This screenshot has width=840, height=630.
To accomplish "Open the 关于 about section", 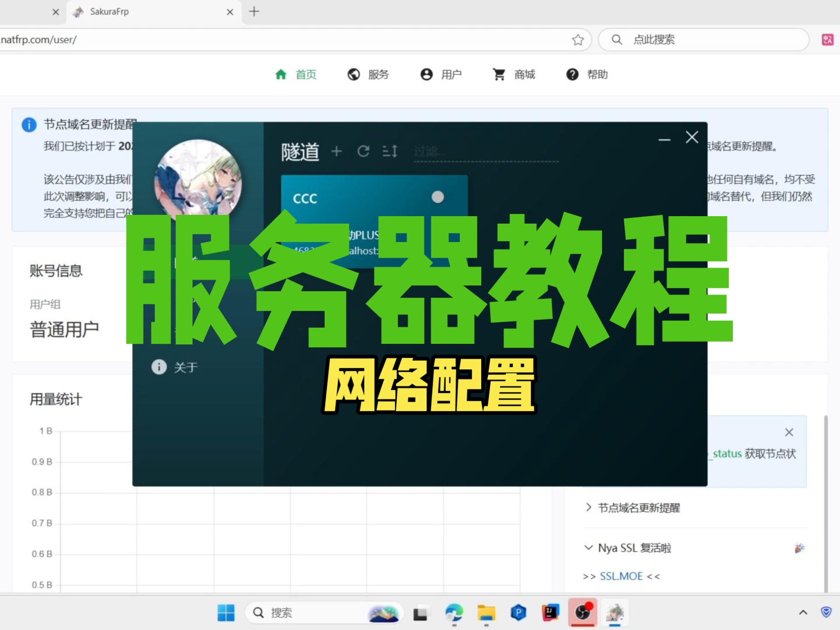I will 185,367.
